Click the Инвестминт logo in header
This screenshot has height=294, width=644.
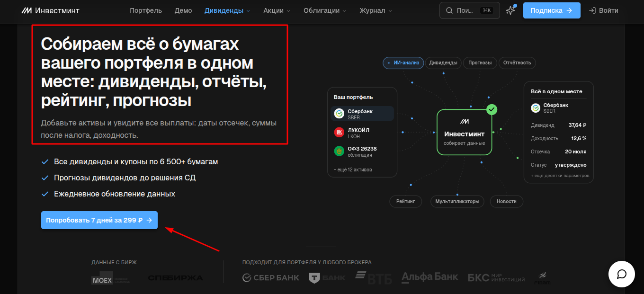pyautogui.click(x=50, y=10)
